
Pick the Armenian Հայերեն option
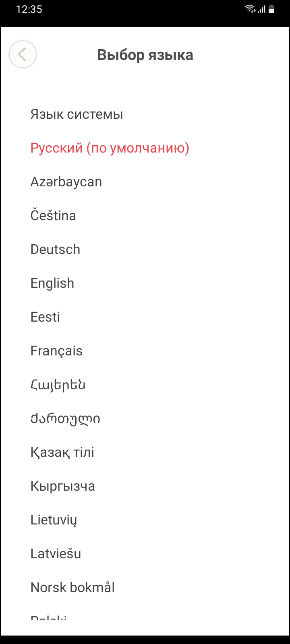58,385
